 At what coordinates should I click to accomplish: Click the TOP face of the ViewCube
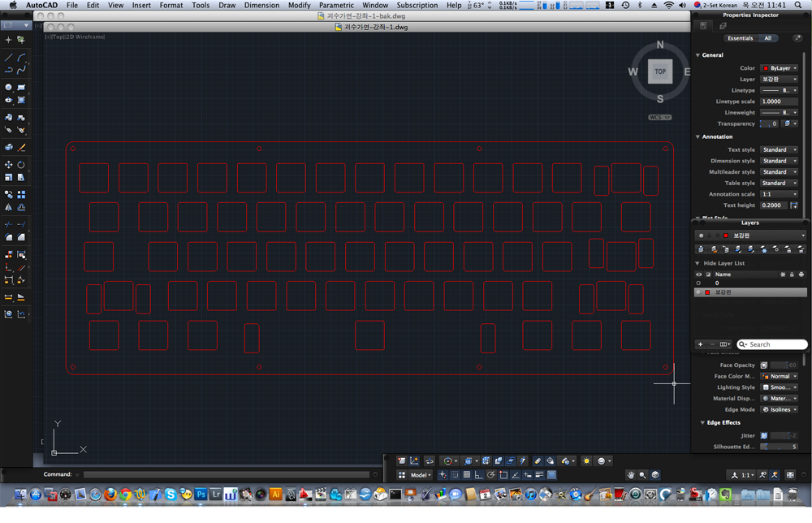tap(660, 71)
